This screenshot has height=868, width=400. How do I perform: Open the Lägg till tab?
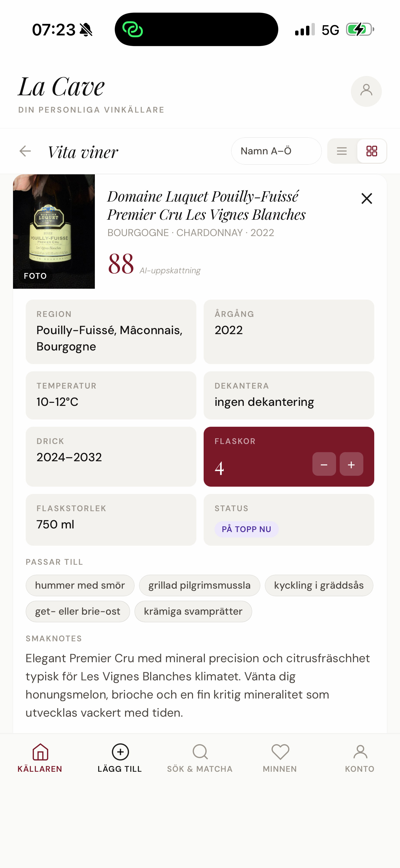tap(120, 758)
